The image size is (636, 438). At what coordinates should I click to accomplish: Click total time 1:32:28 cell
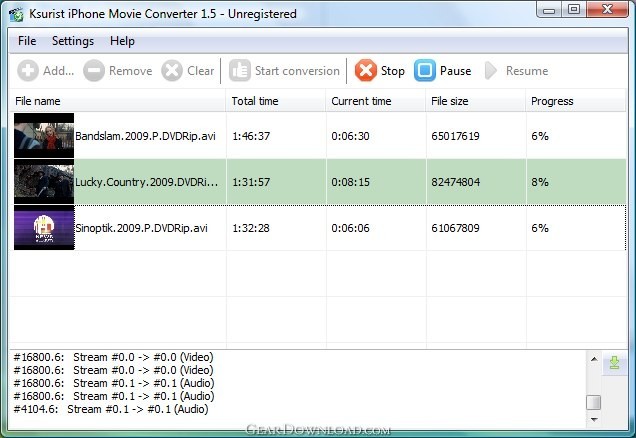click(x=251, y=228)
